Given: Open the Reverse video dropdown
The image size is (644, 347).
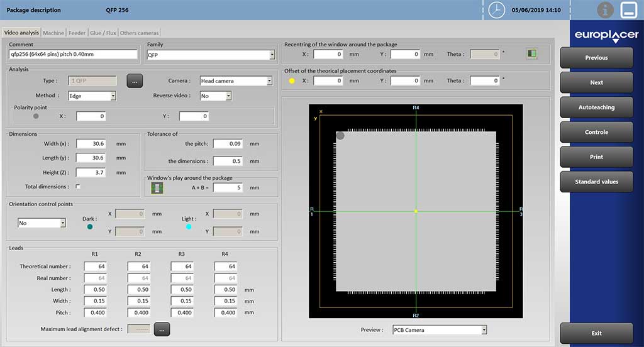Looking at the screenshot, I should click(x=228, y=96).
